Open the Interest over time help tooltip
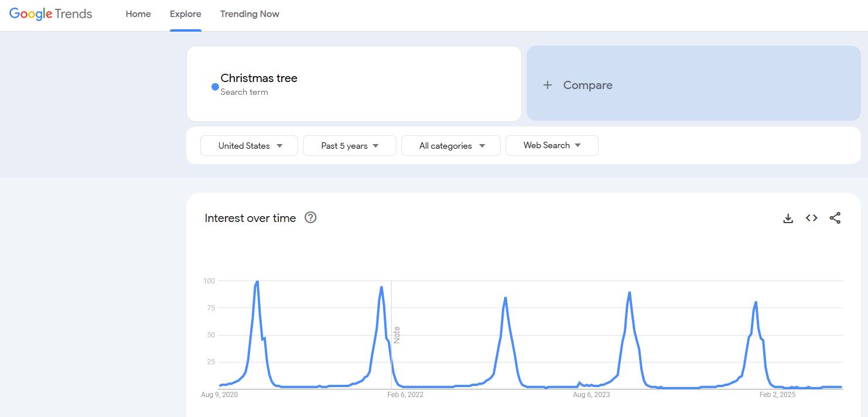Image resolution: width=868 pixels, height=417 pixels. point(310,217)
